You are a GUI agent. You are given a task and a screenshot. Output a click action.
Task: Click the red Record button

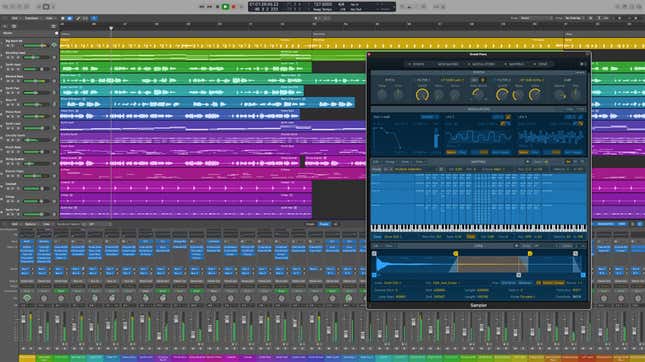pos(233,7)
